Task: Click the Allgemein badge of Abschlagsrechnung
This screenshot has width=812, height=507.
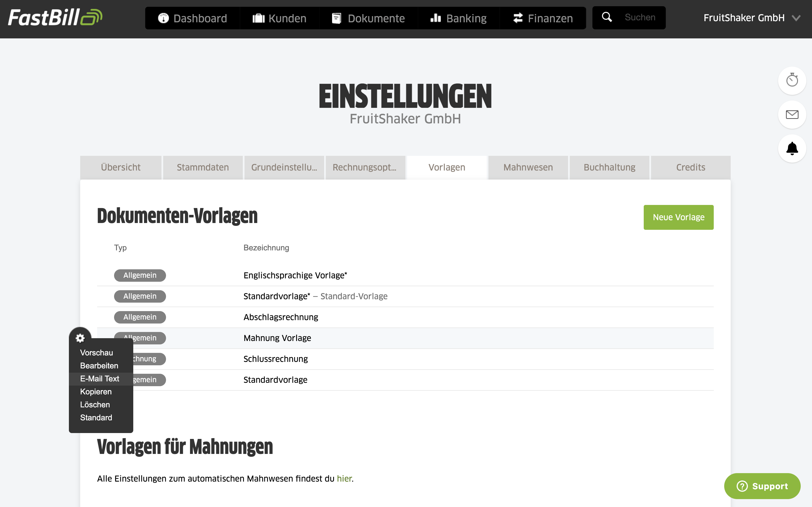Action: coord(140,317)
